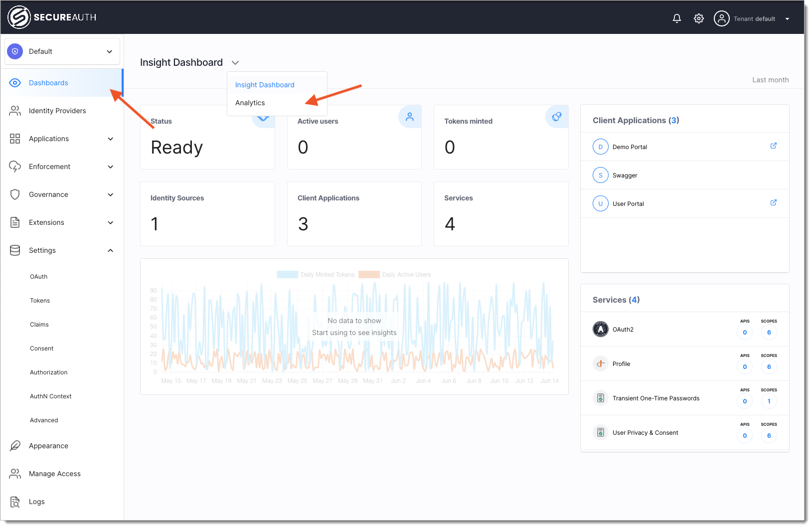812x528 pixels.
Task: Click the Default workspace shield icon
Action: [15, 51]
